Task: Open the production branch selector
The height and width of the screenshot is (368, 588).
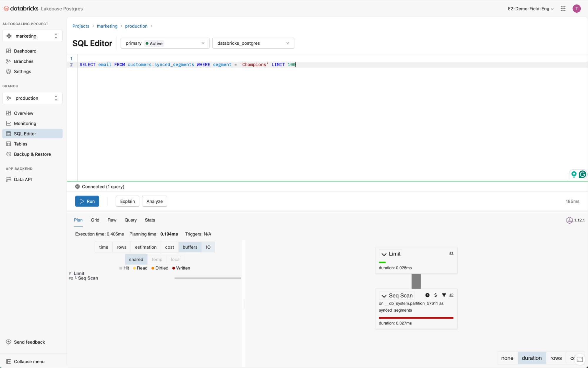Action: pyautogui.click(x=32, y=98)
